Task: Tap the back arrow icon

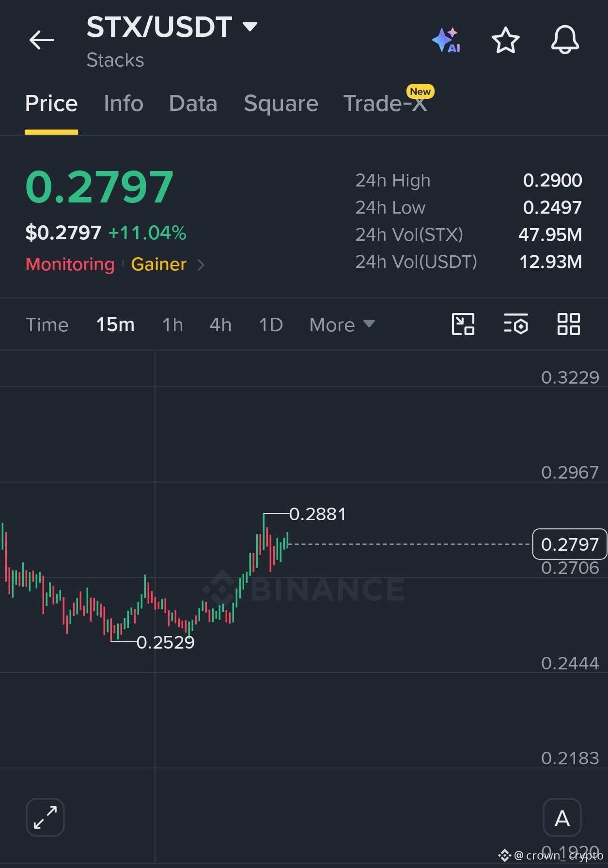Action: point(42,40)
